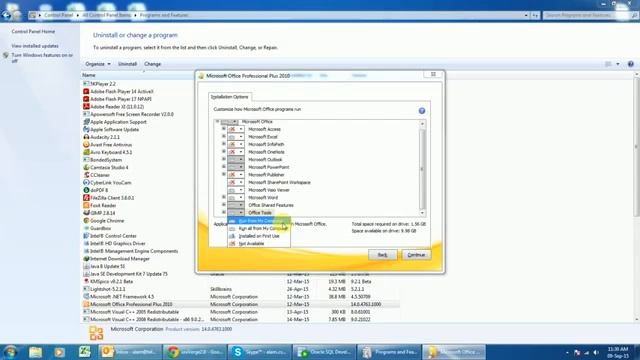640x360 pixels.
Task: Click the clock in the system tray
Action: (618, 352)
